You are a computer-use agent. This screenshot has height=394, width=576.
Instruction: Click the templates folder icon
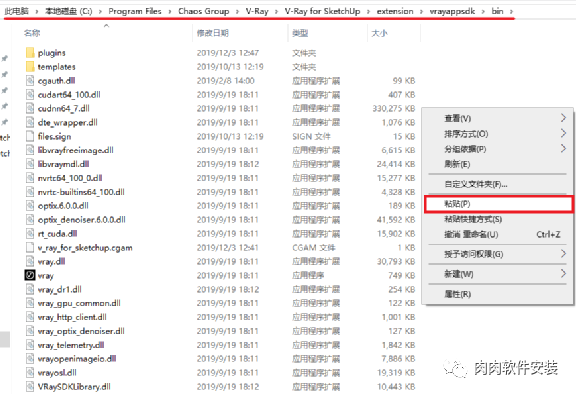(30, 66)
